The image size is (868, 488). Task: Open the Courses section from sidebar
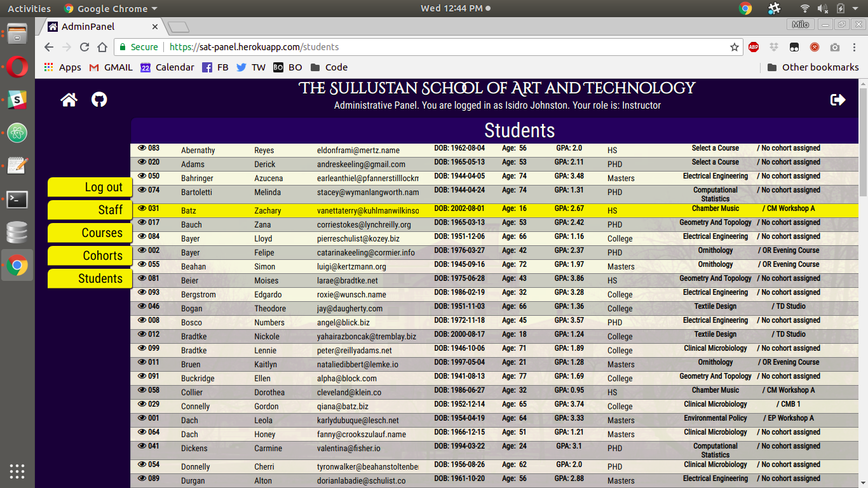tap(90, 233)
